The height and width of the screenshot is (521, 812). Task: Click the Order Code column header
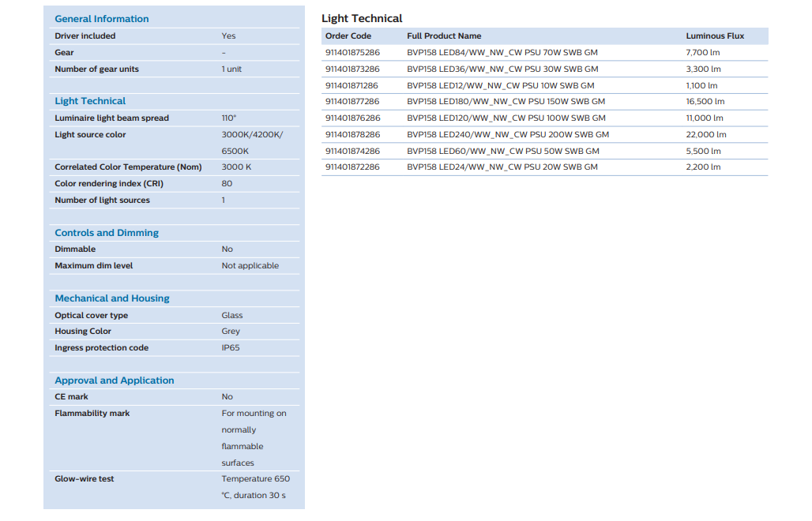pyautogui.click(x=348, y=36)
